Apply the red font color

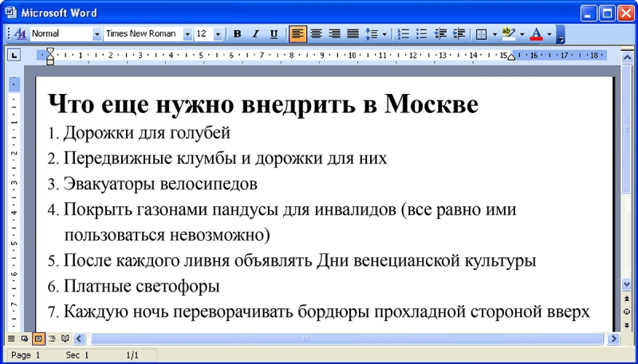click(536, 34)
